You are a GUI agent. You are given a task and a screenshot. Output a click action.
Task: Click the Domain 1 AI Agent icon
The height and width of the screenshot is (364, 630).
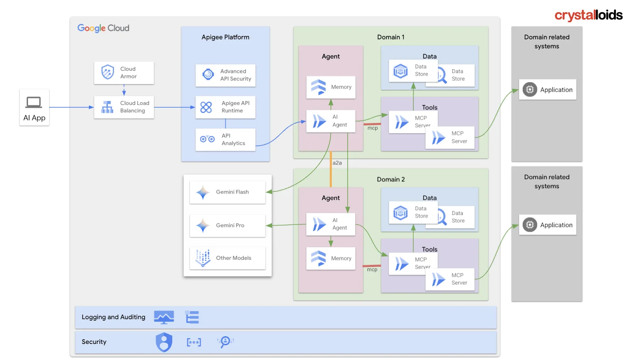point(319,121)
